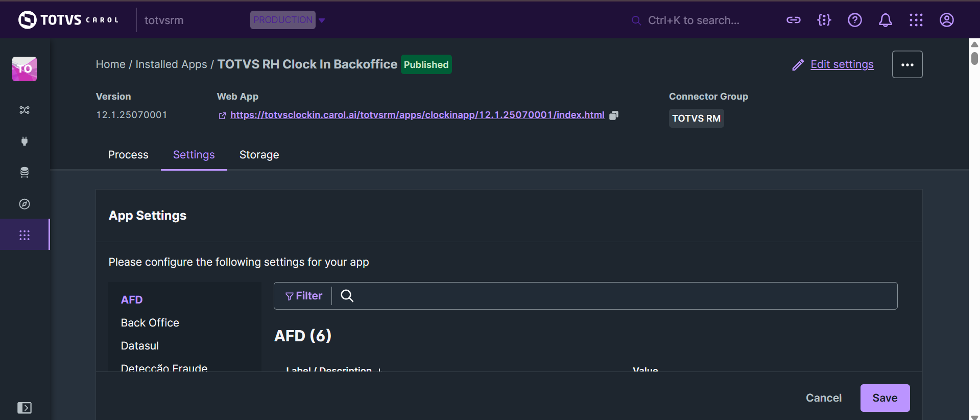Open the apps grid launcher in header

coord(916,20)
